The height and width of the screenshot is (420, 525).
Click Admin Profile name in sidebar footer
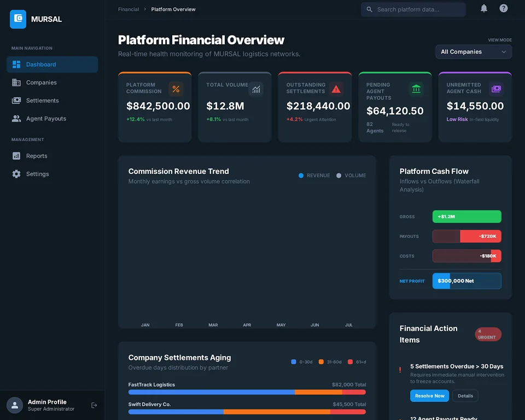tap(47, 402)
